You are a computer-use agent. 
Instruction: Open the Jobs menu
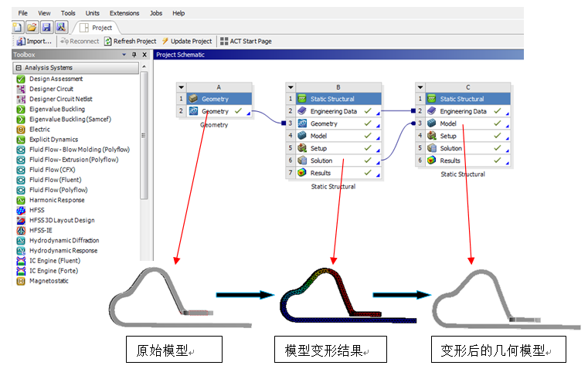[x=156, y=13]
